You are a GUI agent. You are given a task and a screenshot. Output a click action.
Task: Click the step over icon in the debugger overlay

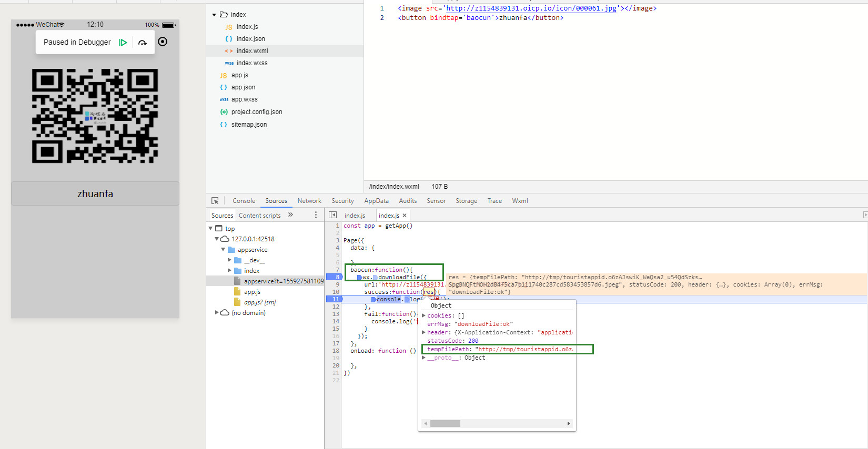143,43
